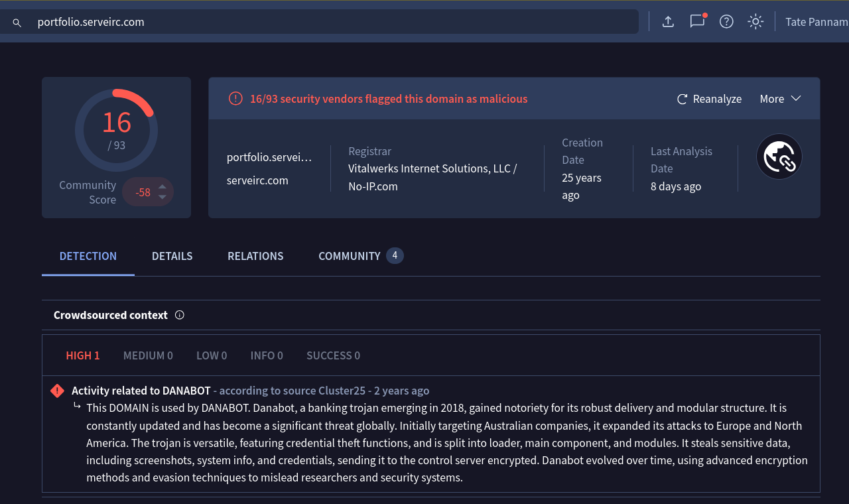Switch to the RELATIONS tab
849x504 pixels.
[255, 256]
